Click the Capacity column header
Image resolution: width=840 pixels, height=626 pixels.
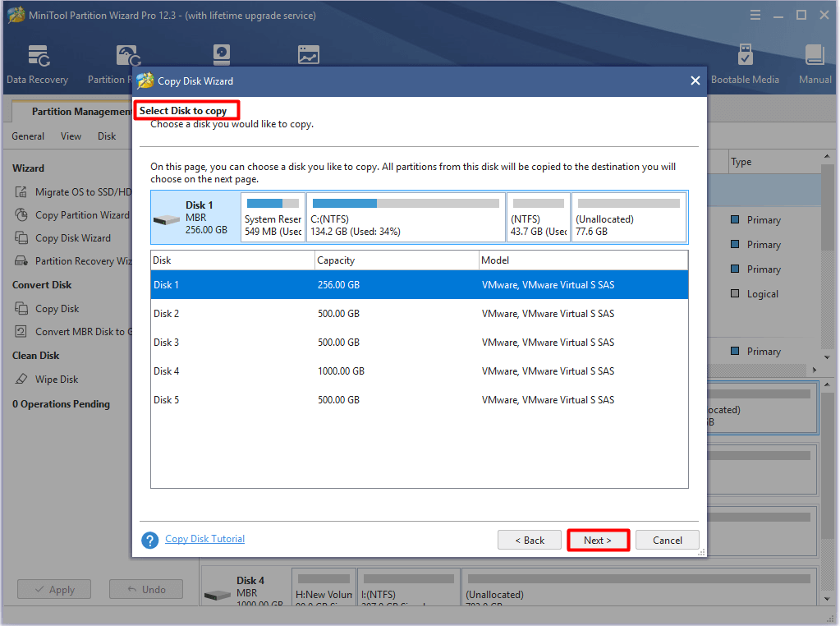click(x=397, y=260)
